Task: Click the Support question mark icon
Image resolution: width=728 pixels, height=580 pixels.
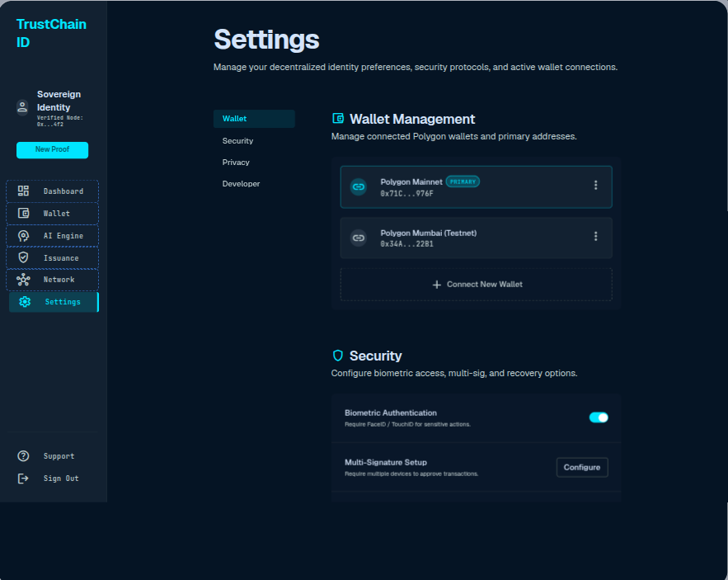Action: point(23,456)
